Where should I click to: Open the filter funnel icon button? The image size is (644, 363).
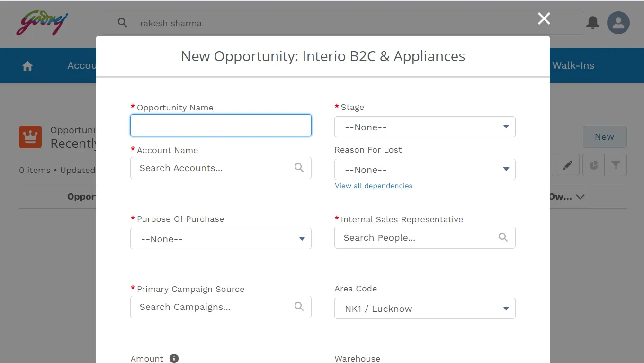pyautogui.click(x=616, y=165)
